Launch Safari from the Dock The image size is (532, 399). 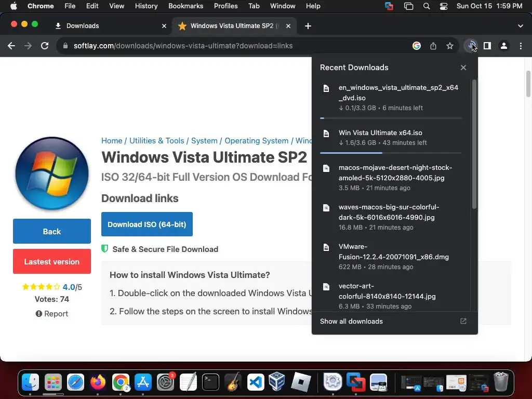[75, 382]
